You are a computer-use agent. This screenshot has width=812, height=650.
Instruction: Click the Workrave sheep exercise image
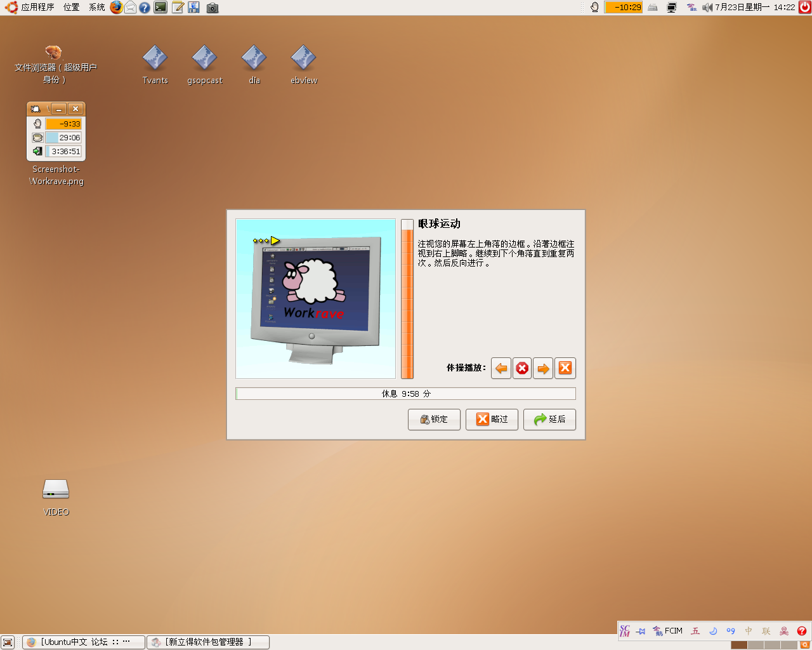[315, 299]
